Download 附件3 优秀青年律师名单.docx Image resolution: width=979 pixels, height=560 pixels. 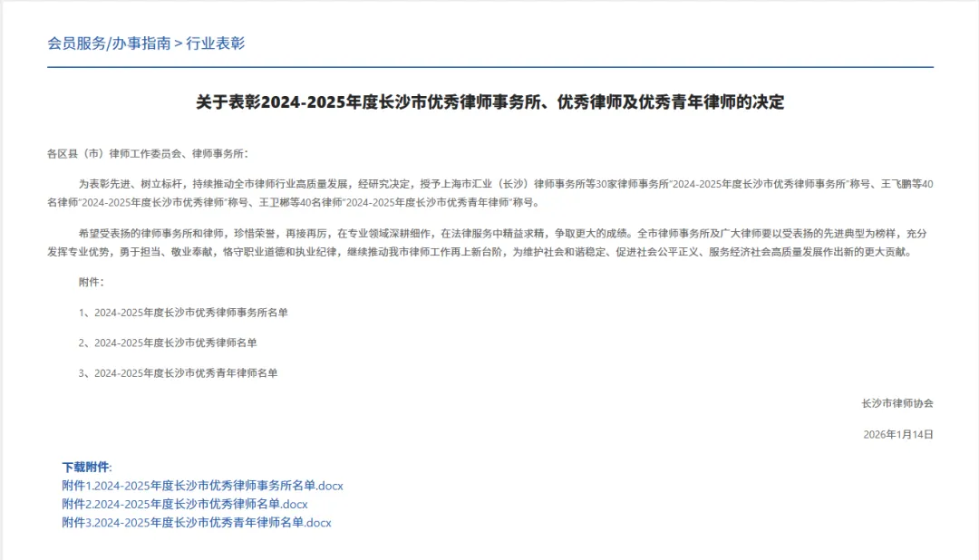pos(197,523)
